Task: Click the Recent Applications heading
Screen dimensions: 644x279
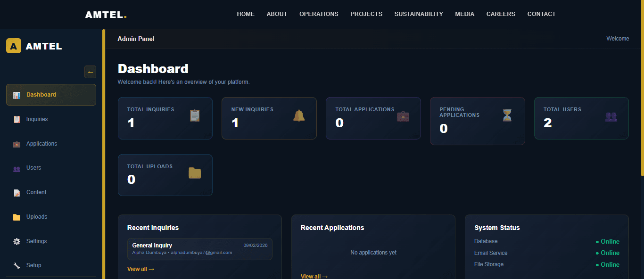Action: [332, 228]
